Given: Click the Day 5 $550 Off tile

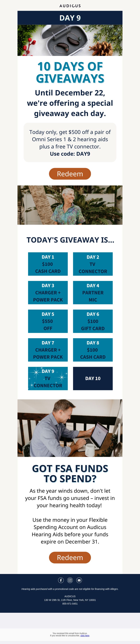Looking at the screenshot, I should 48,321.
